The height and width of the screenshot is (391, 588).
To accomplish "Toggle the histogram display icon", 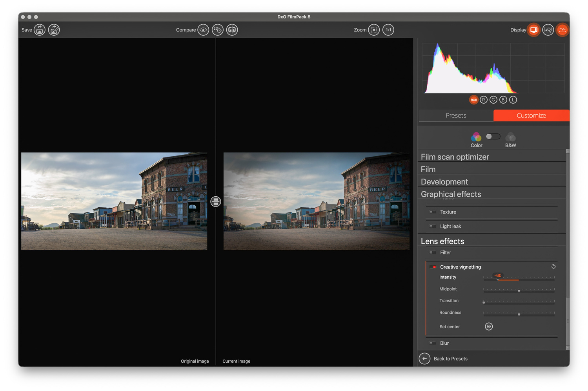I will click(563, 30).
